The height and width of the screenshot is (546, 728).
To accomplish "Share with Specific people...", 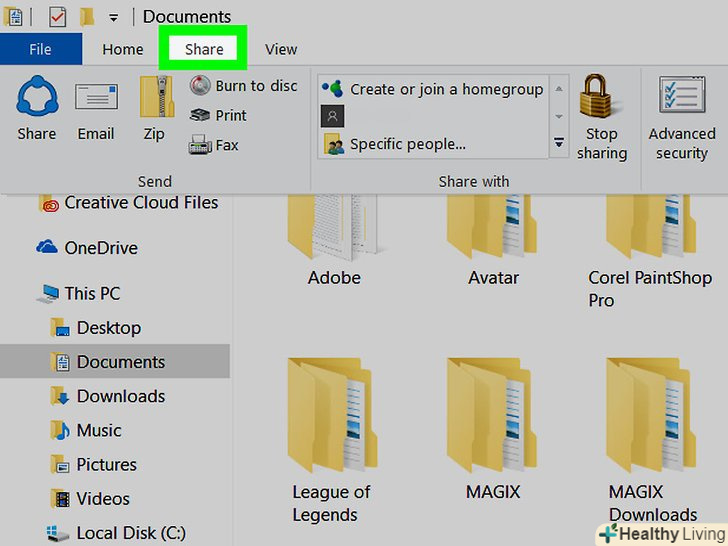I will (395, 144).
